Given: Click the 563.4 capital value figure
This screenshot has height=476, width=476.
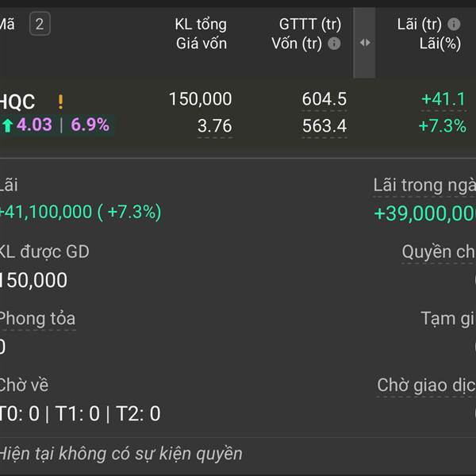Looking at the screenshot, I should (324, 125).
